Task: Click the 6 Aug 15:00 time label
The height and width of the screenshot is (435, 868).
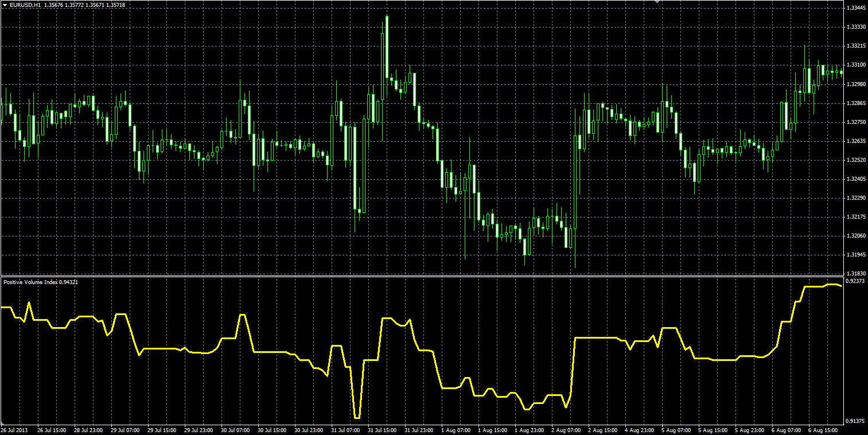Action: [x=822, y=430]
